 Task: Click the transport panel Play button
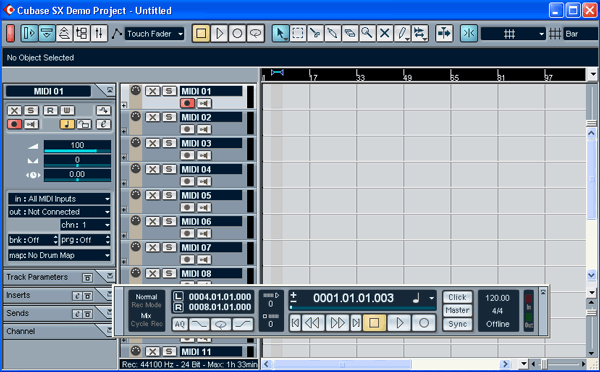(399, 323)
